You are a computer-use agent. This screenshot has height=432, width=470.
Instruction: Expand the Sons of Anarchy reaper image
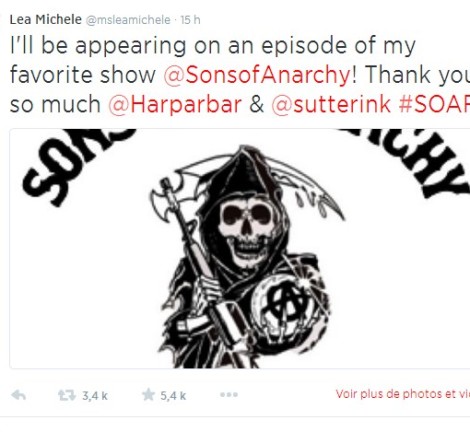pyautogui.click(x=240, y=249)
